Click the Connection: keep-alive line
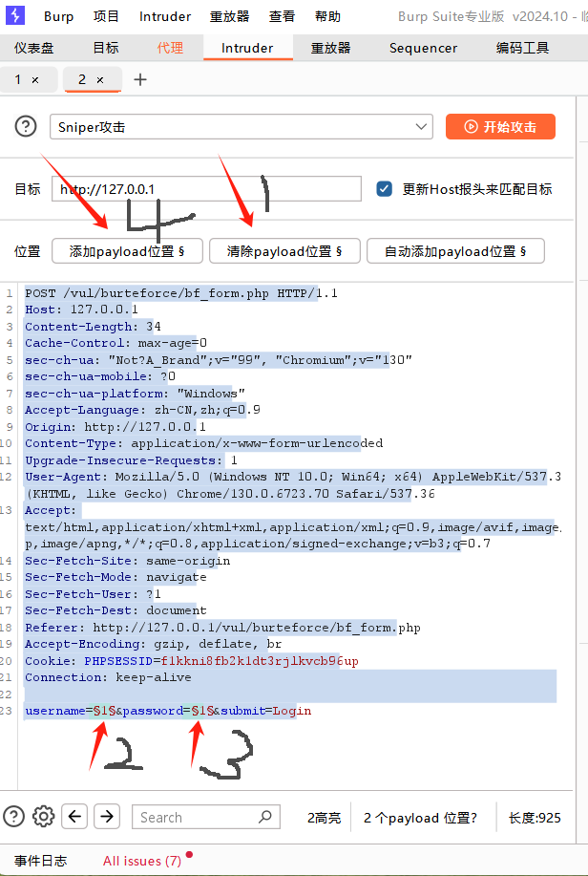This screenshot has height=876, width=588. click(108, 677)
